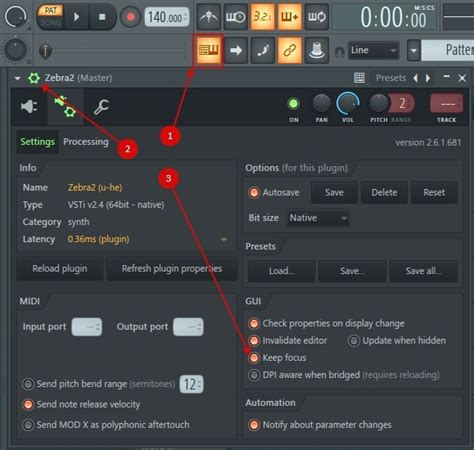Toggle the typing keyboard to piano icon
Viewport: 474px width, 450px height.
(x=208, y=51)
